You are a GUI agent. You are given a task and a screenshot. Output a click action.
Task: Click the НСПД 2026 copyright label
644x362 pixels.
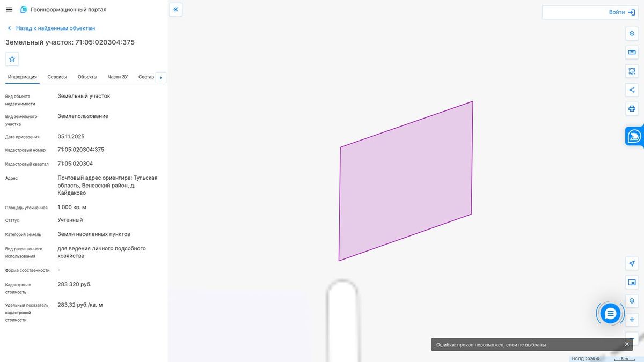tap(586, 359)
